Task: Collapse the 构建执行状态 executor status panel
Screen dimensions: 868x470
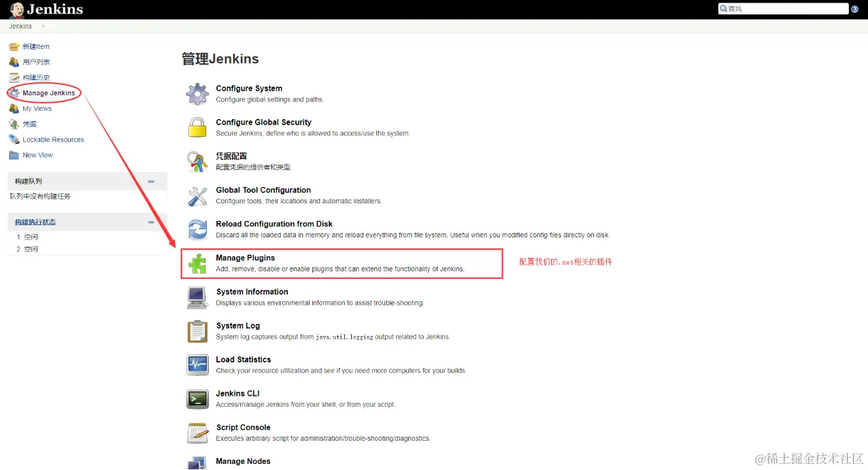Action: (x=151, y=222)
